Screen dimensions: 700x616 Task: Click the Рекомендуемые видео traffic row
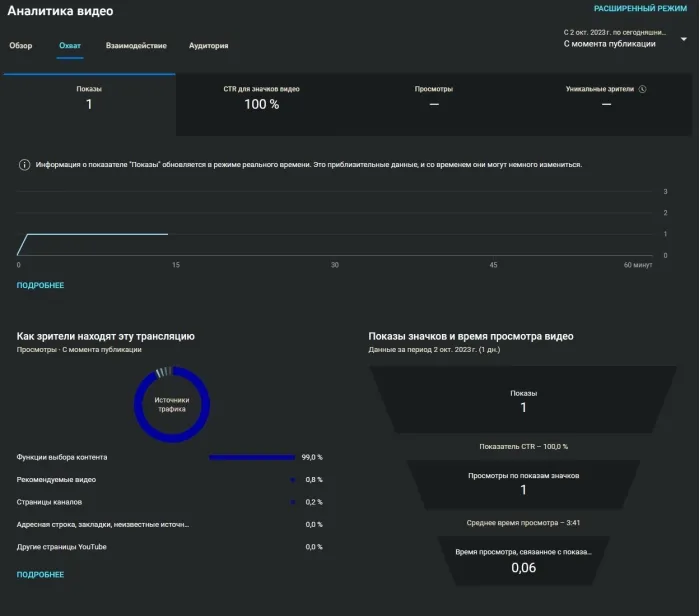coord(170,479)
